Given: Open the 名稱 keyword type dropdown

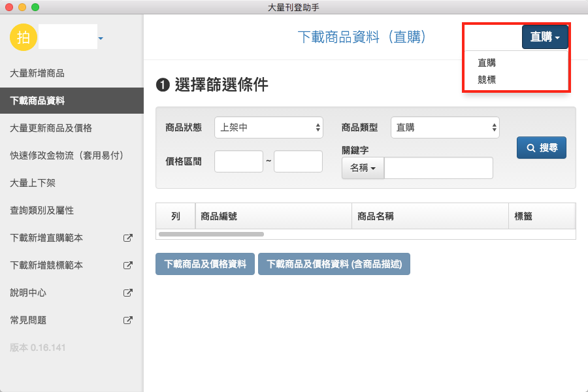Looking at the screenshot, I should click(x=363, y=168).
